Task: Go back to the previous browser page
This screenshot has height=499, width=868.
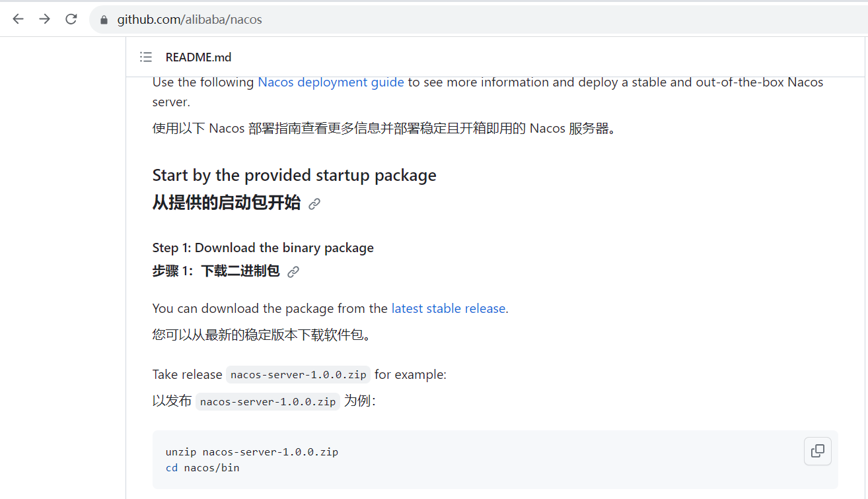Action: [18, 19]
